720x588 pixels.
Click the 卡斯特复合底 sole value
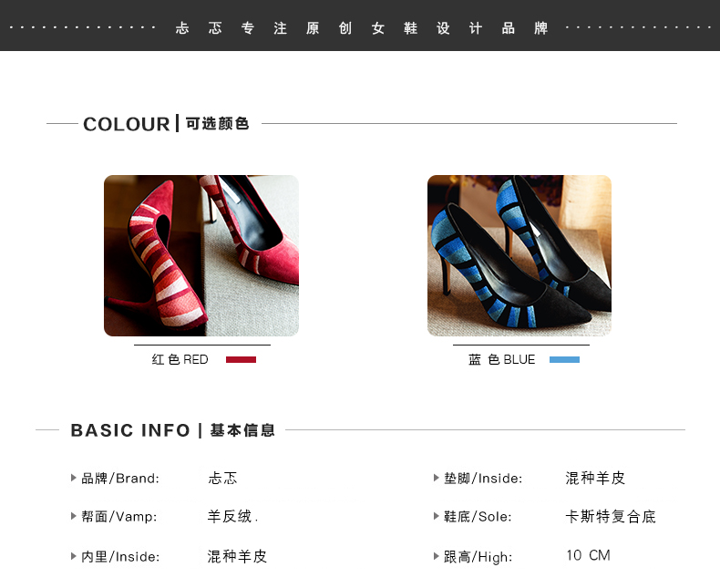coord(611,516)
